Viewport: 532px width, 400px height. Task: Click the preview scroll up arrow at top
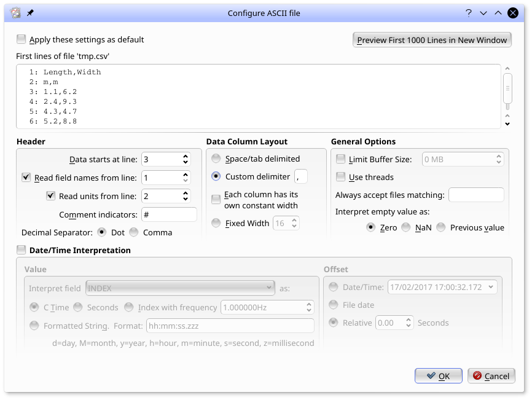click(x=507, y=69)
